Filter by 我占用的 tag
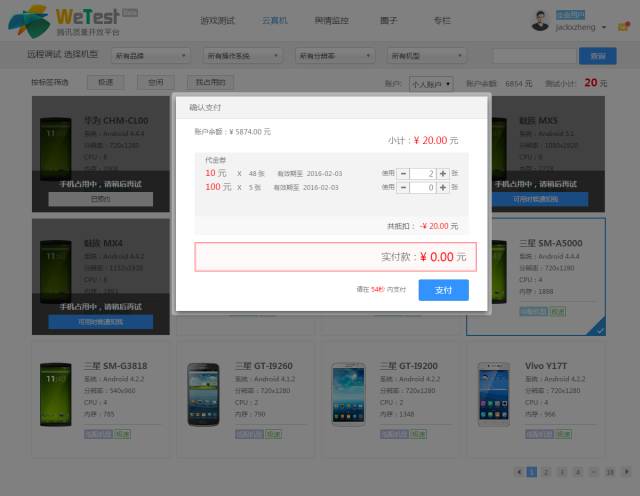 210,82
